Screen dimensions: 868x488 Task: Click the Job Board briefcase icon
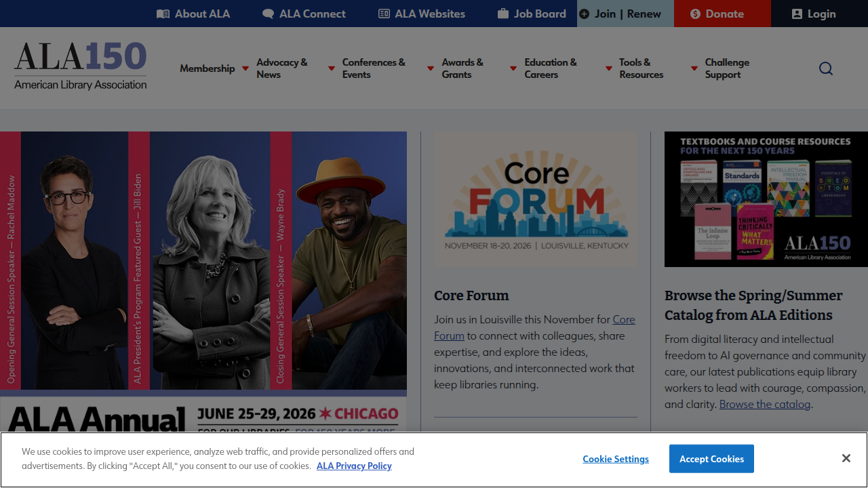(x=503, y=14)
